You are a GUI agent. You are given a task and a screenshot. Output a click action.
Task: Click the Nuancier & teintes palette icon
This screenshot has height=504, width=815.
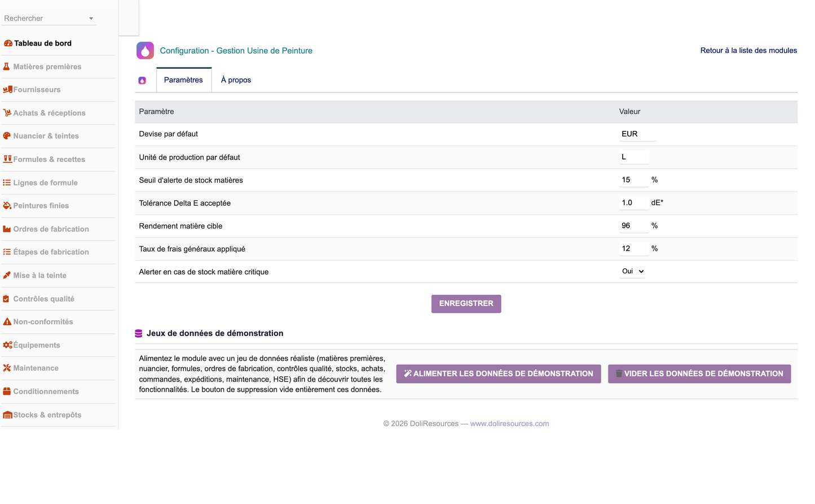(x=7, y=136)
